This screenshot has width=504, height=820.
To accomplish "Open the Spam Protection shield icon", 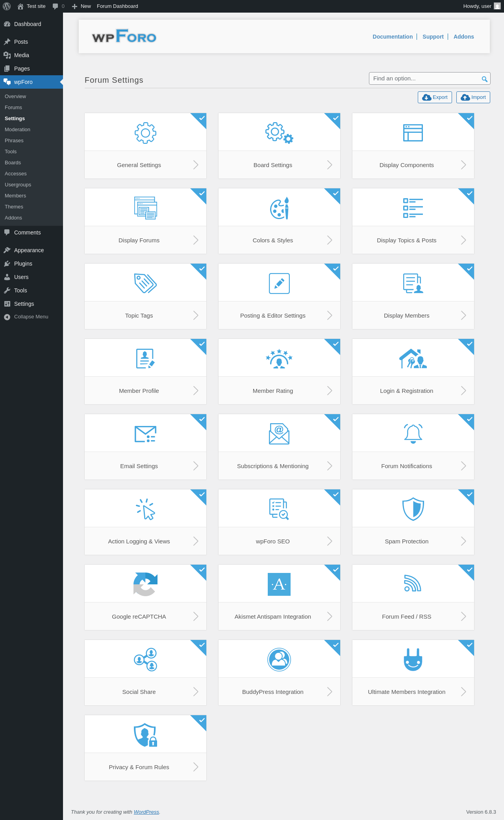I will pyautogui.click(x=413, y=509).
